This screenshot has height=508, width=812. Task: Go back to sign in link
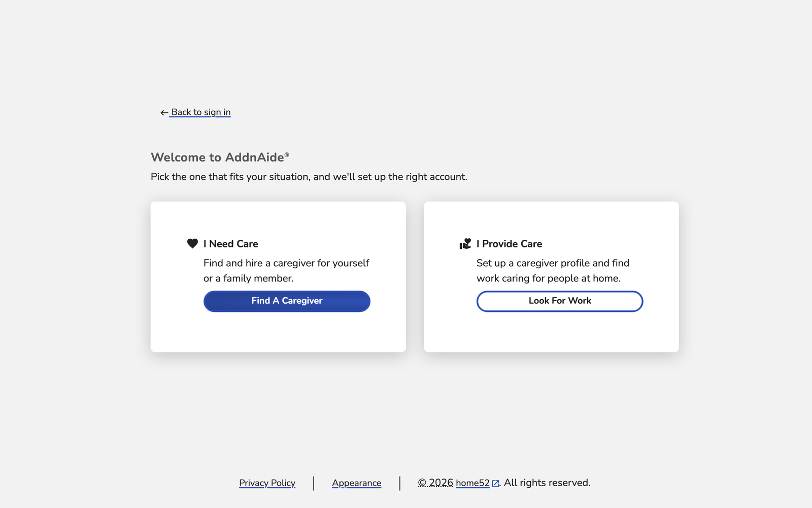(x=200, y=112)
